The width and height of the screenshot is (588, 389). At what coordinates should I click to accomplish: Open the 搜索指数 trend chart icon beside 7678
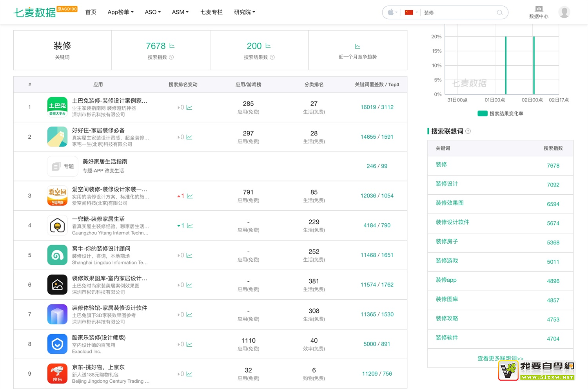tap(172, 46)
